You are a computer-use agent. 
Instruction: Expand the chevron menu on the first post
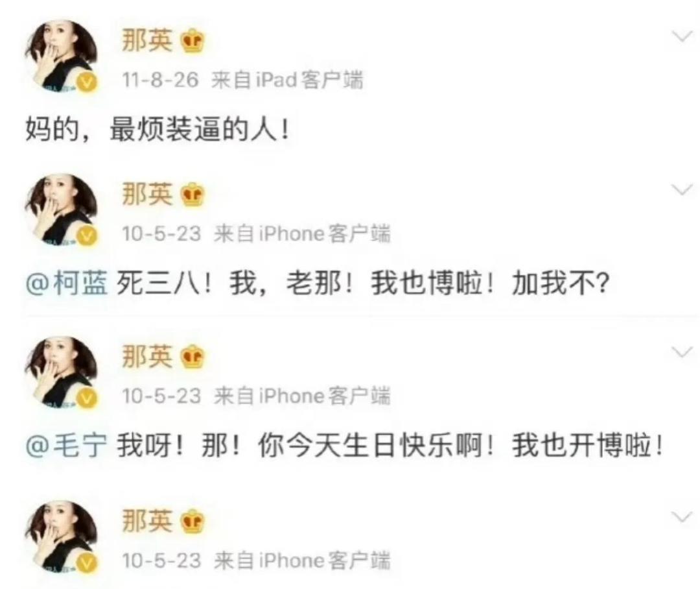(682, 36)
